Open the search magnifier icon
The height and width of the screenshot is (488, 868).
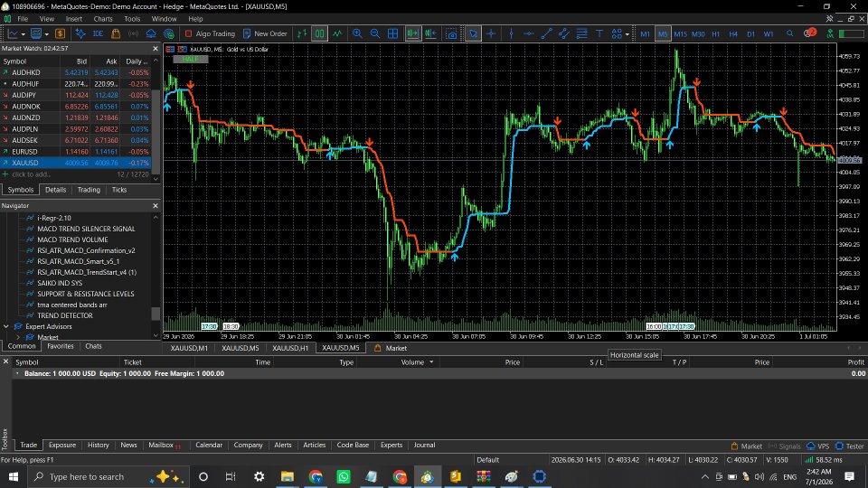tap(790, 33)
